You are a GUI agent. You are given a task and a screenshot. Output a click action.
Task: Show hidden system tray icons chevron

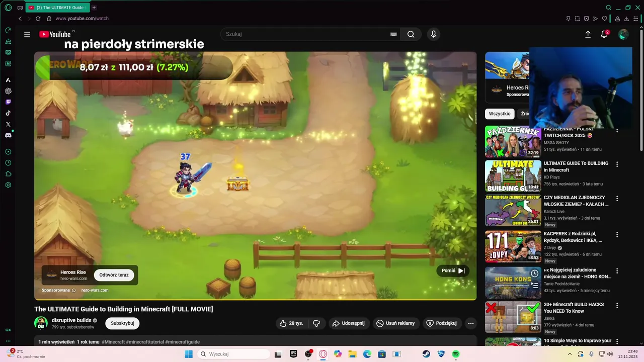tap(570, 354)
